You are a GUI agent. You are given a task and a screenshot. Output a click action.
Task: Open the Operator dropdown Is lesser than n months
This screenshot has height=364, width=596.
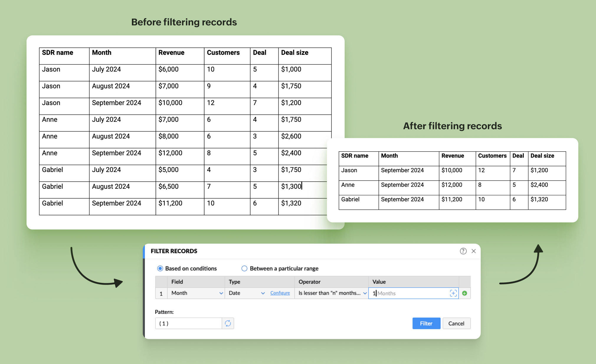coord(332,293)
